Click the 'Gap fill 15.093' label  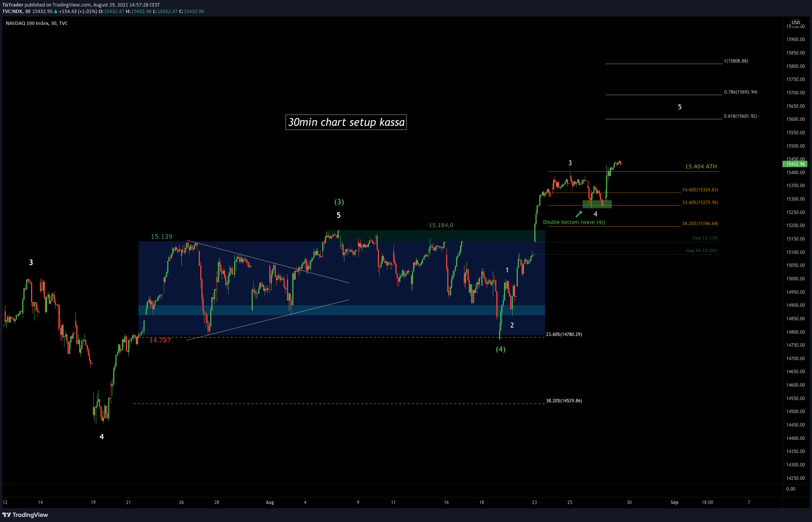click(x=702, y=250)
